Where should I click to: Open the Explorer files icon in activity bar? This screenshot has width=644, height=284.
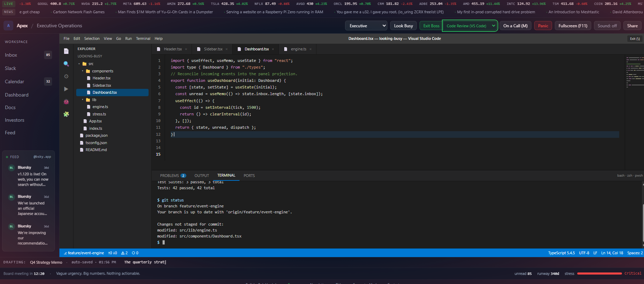coord(66,51)
